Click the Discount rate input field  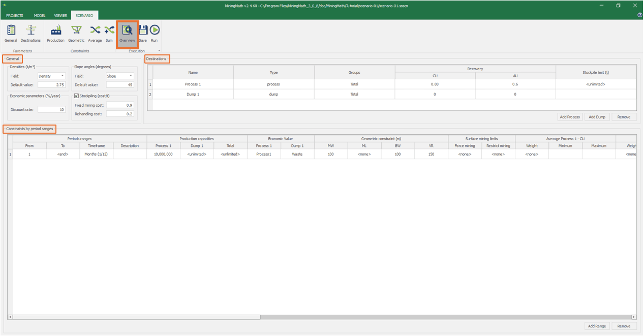(51, 109)
